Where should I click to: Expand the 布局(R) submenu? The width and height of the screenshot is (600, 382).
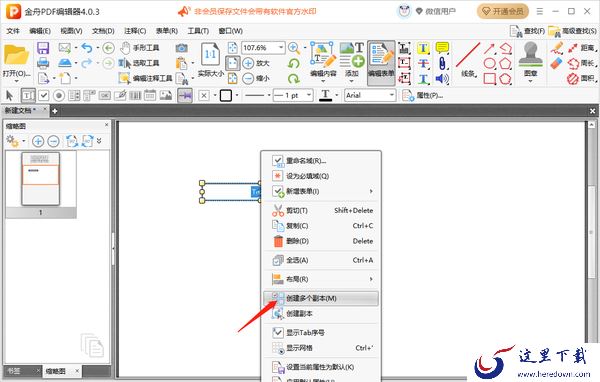(321, 279)
